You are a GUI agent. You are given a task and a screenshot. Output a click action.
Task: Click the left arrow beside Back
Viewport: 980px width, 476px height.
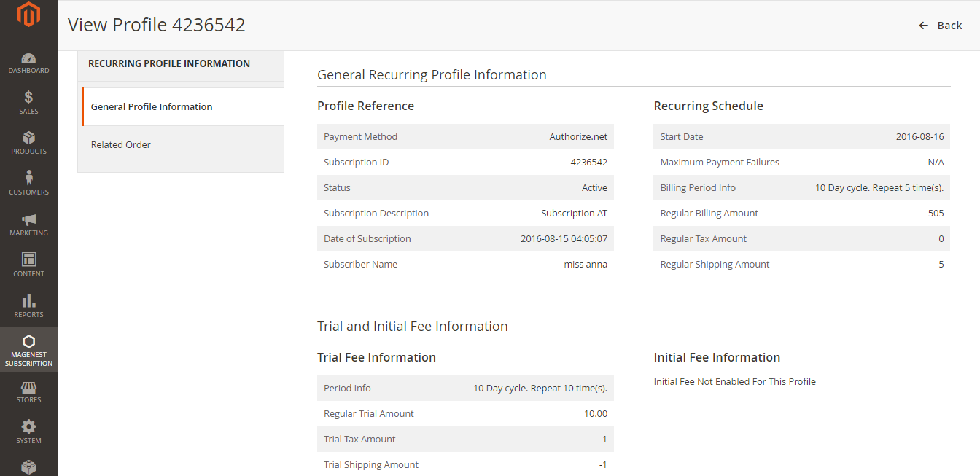click(x=923, y=26)
